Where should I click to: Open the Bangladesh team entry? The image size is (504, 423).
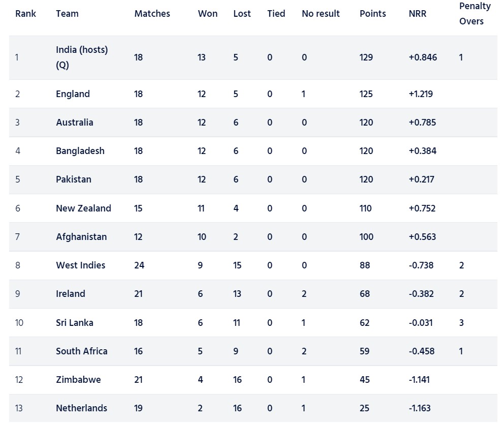(x=80, y=151)
